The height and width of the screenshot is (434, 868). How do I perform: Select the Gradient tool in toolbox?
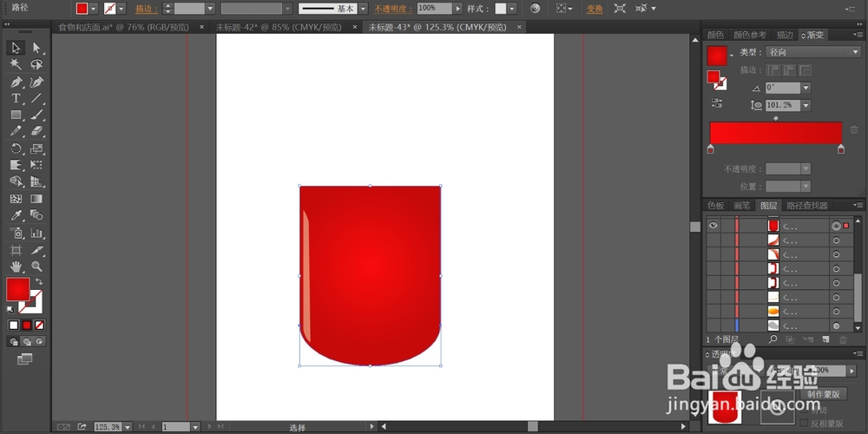(x=36, y=199)
